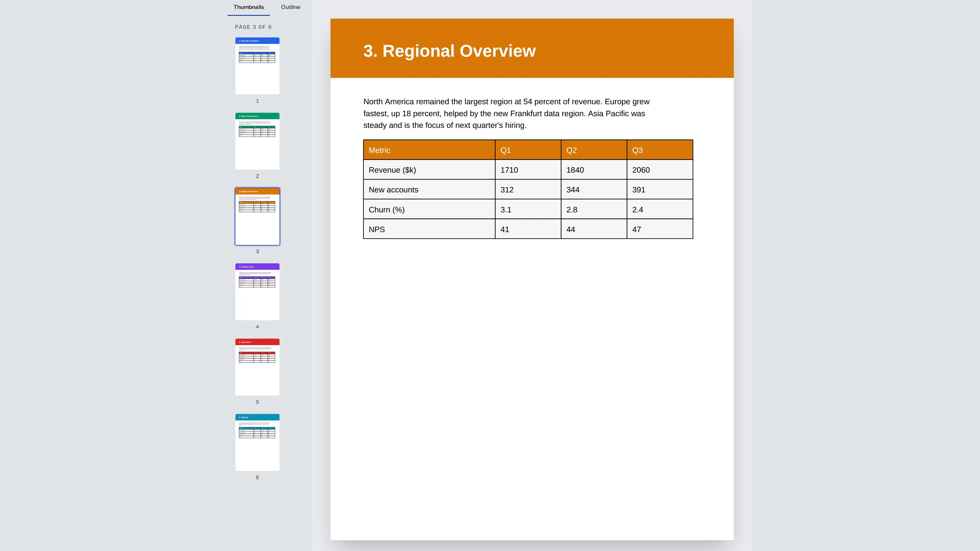Viewport: 980px width, 551px height.
Task: Click the 'Q1' column header
Action: point(528,150)
